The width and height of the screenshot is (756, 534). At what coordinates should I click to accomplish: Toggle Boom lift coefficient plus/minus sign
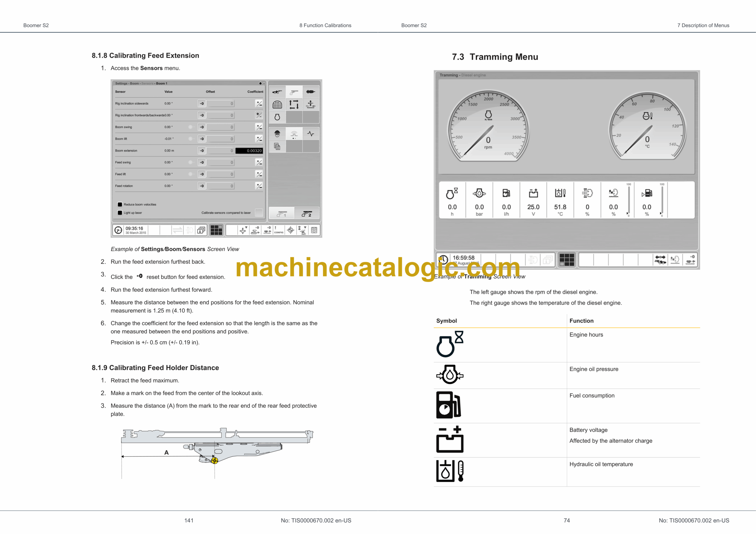click(259, 139)
